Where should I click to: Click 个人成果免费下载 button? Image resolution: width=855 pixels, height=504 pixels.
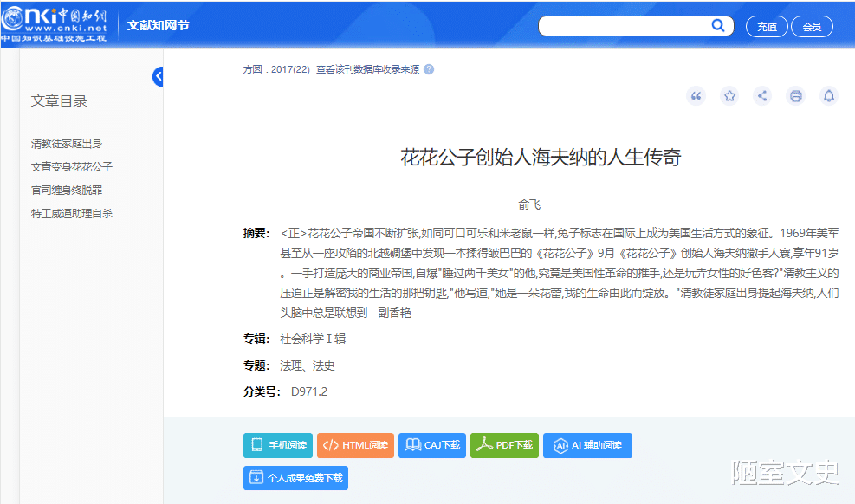coord(295,478)
